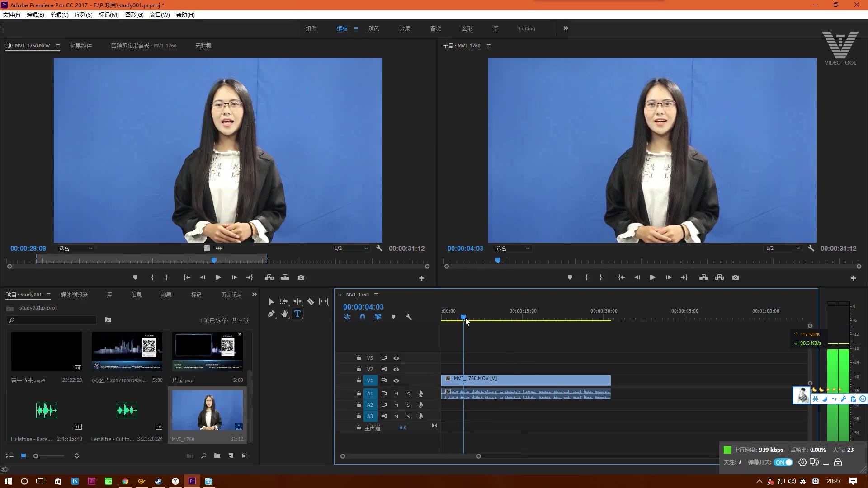Hide the V1 track output eye

396,380
